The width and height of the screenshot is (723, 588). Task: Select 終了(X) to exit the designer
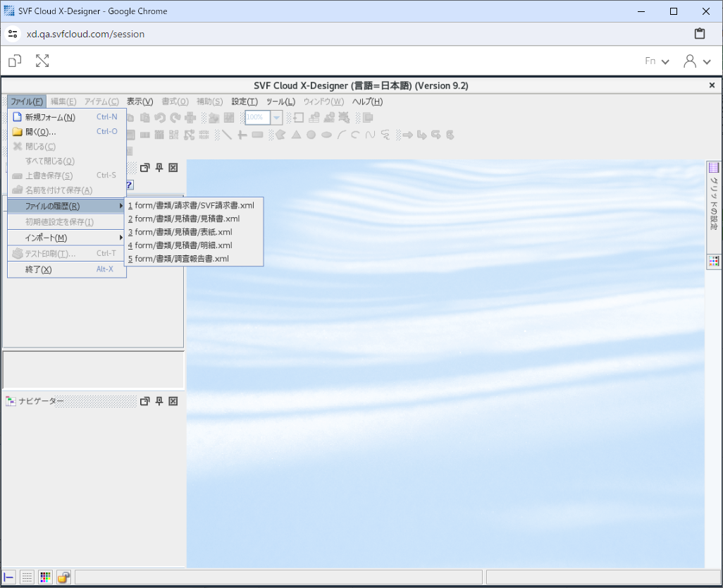click(x=67, y=269)
